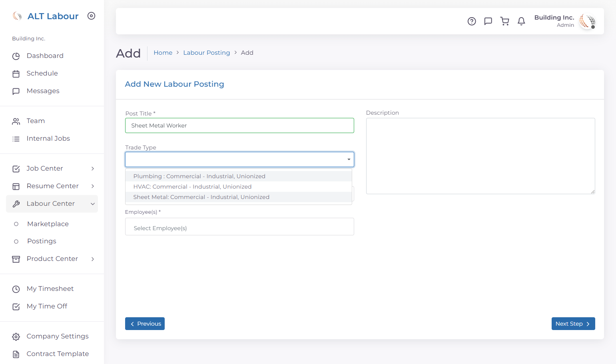The height and width of the screenshot is (364, 616).
Task: Click the Labour Center wrench icon
Action: tap(16, 204)
